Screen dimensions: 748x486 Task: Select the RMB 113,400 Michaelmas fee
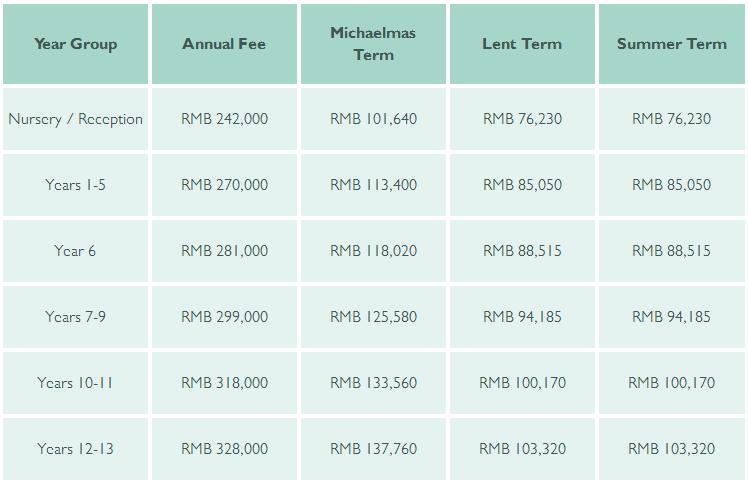point(373,185)
